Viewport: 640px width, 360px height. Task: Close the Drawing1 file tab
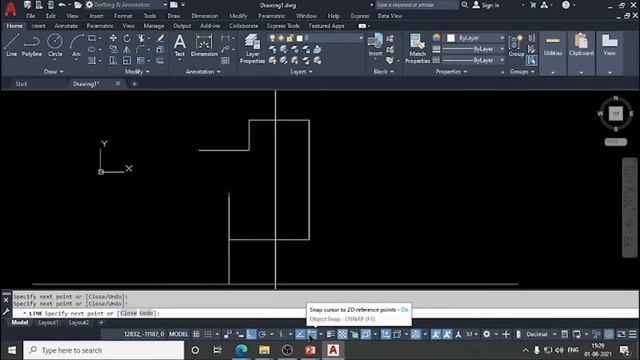click(118, 83)
